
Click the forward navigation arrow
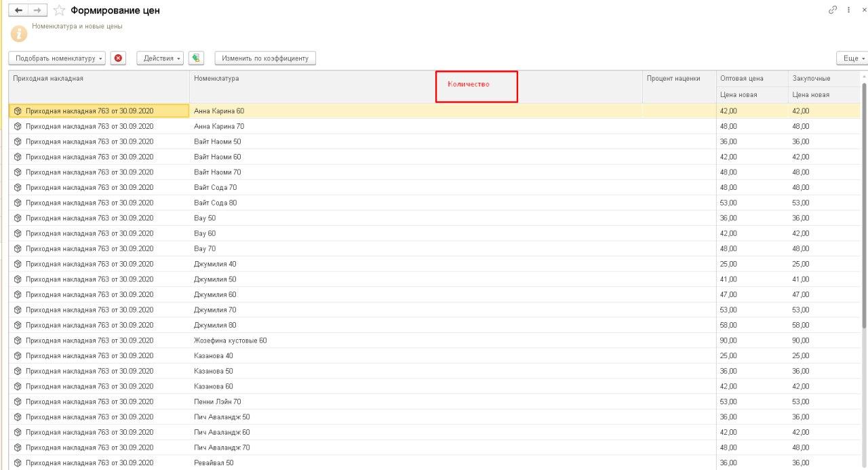pyautogui.click(x=38, y=10)
